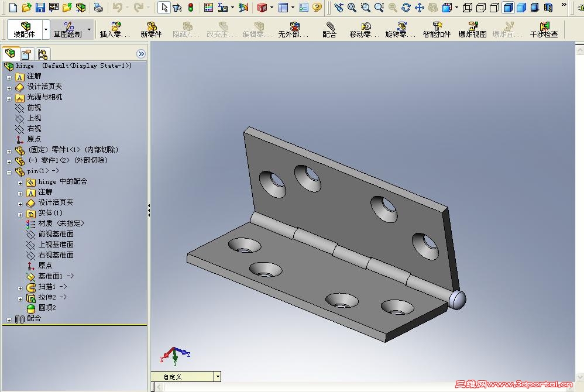This screenshot has height=392, width=584.
Task: Expand the 扫描1 sweep feature node
Action: pos(20,288)
